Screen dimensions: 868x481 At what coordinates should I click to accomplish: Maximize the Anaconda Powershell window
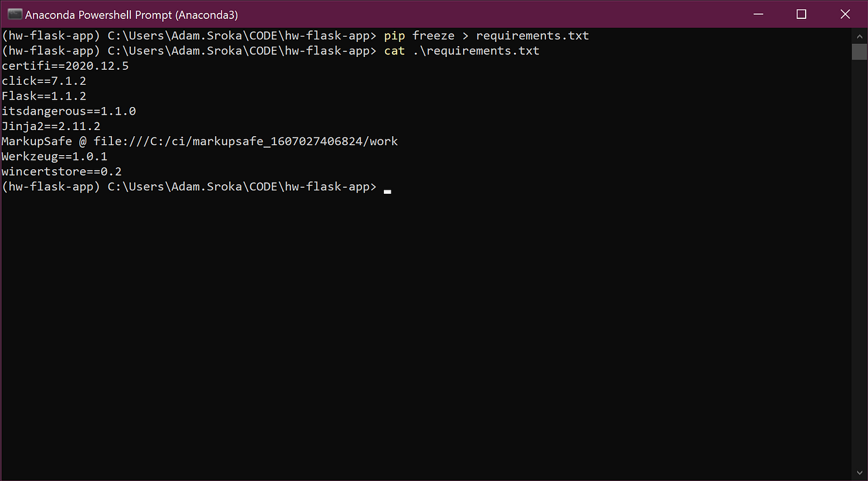pyautogui.click(x=801, y=14)
